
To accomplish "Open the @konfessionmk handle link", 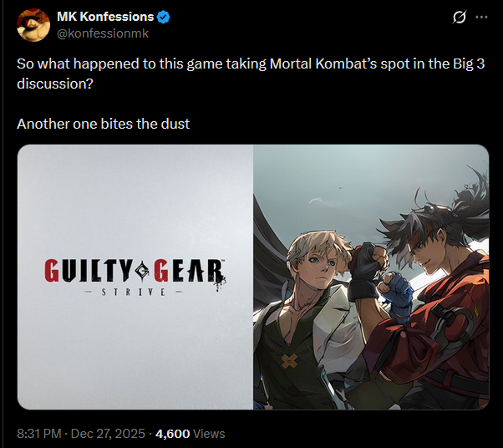I will point(103,33).
